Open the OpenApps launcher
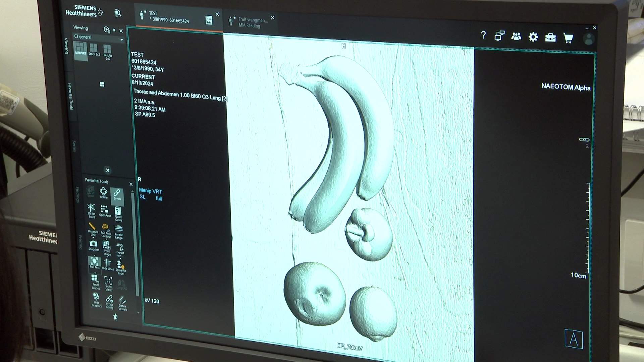 (x=105, y=211)
